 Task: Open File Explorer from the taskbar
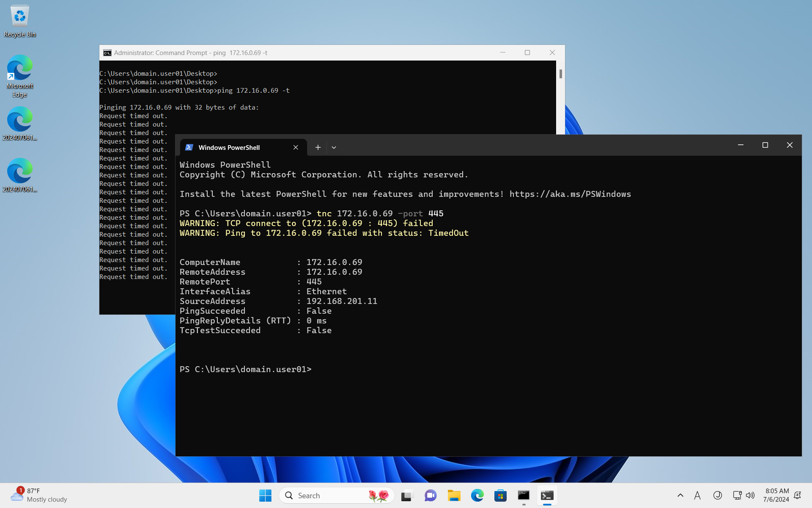(x=454, y=495)
